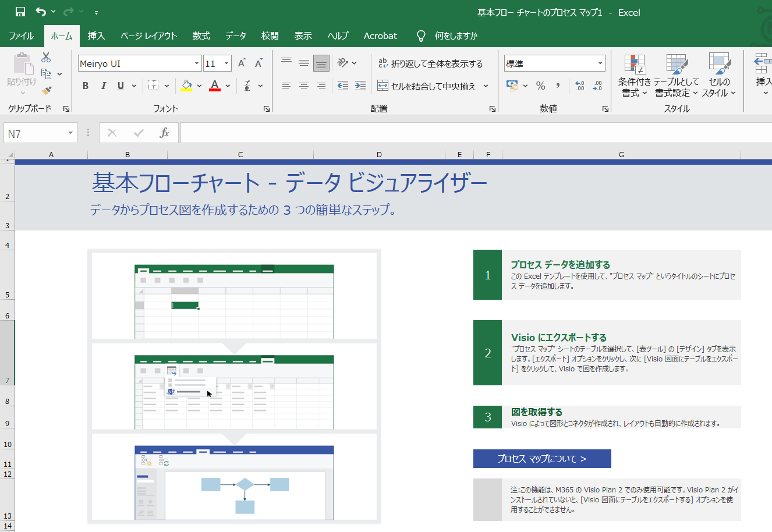
Task: Click the text orientation icon
Action: 343,63
